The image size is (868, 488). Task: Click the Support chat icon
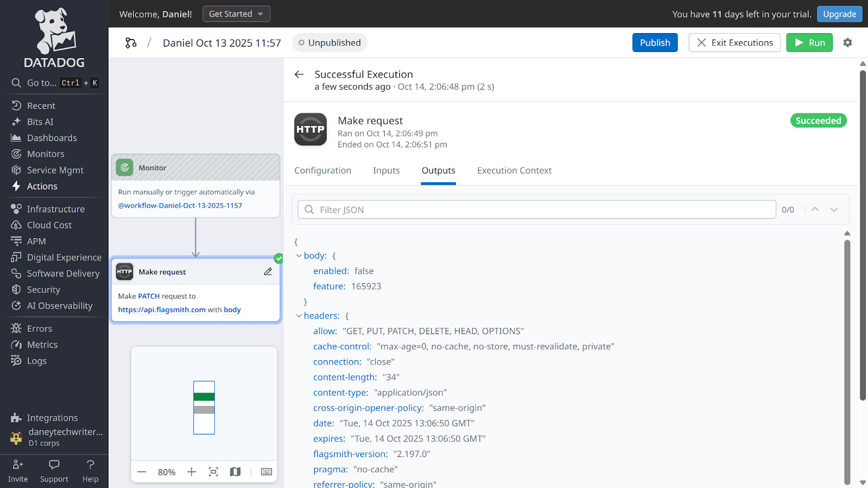pyautogui.click(x=54, y=465)
